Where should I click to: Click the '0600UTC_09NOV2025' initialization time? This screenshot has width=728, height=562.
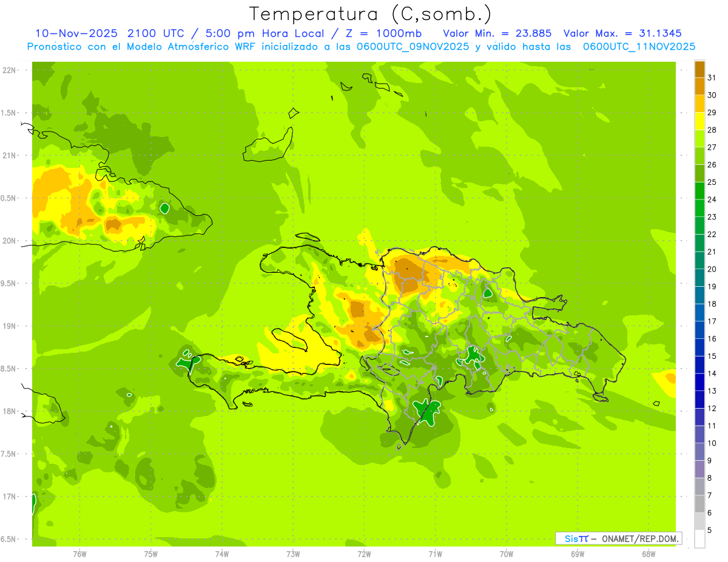click(413, 46)
